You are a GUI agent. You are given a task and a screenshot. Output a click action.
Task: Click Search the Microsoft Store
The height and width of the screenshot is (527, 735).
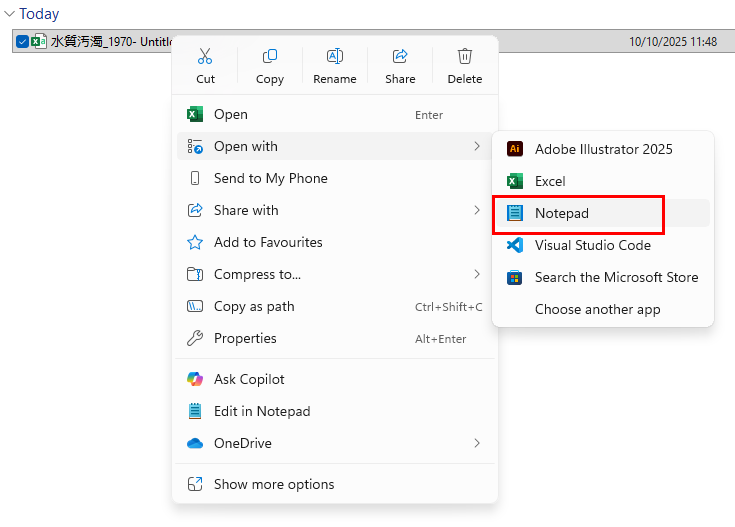(616, 277)
